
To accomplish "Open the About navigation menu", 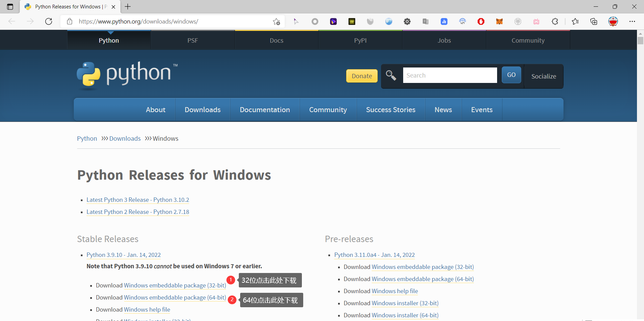I will (x=156, y=110).
